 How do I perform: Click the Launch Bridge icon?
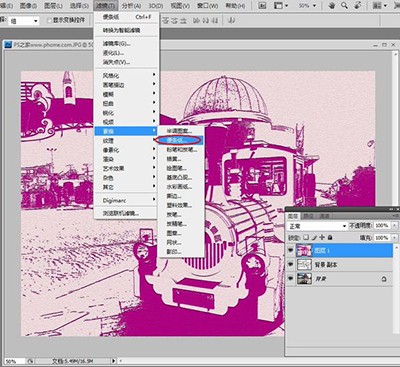262,6
